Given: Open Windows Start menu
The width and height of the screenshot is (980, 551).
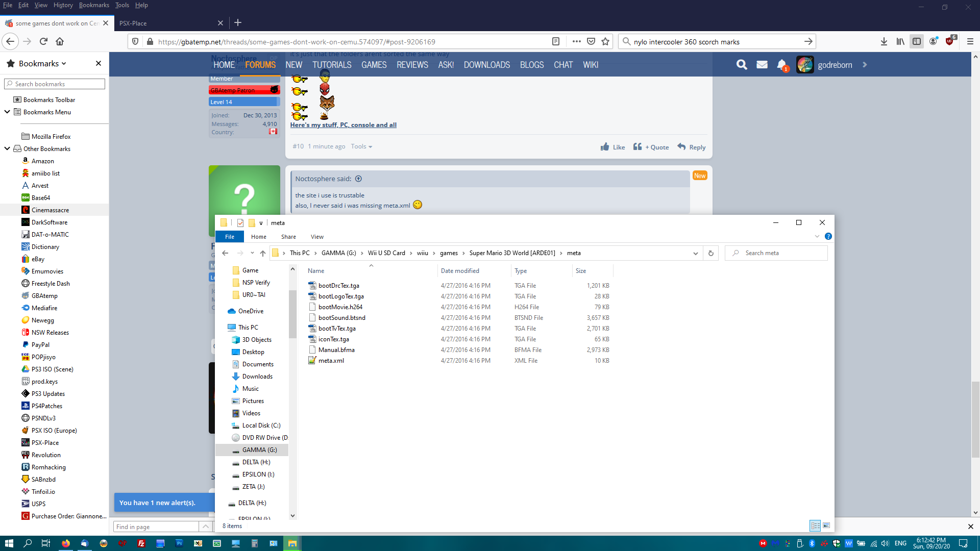Looking at the screenshot, I should [x=9, y=543].
